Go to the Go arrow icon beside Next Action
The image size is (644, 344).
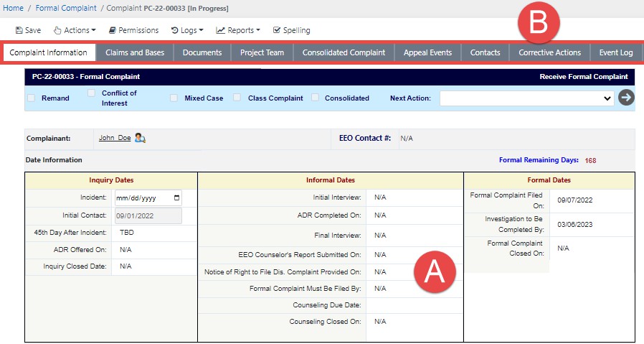626,98
